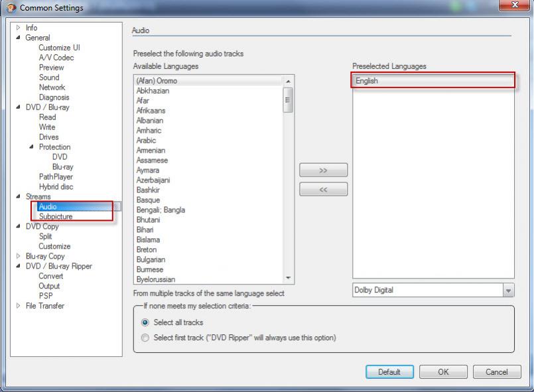This screenshot has width=534, height=392.
Task: Select 'Bulgarian' in Available Languages
Action: (209, 259)
